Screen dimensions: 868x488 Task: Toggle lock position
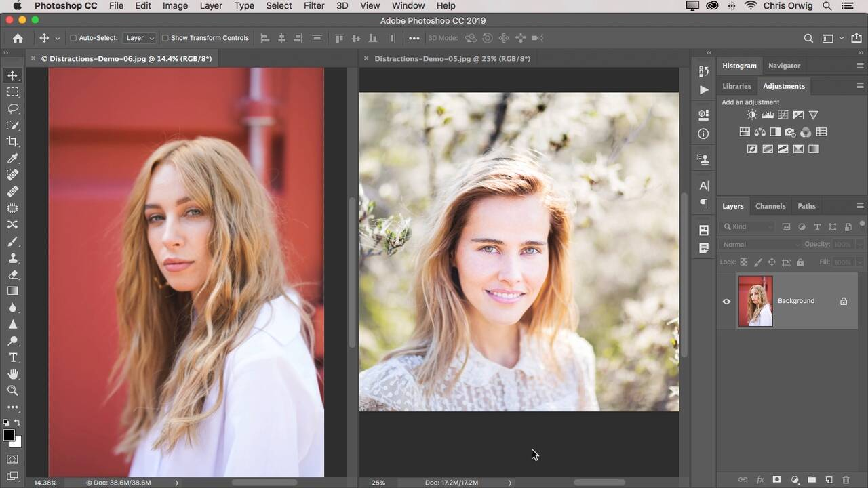pyautogui.click(x=772, y=262)
